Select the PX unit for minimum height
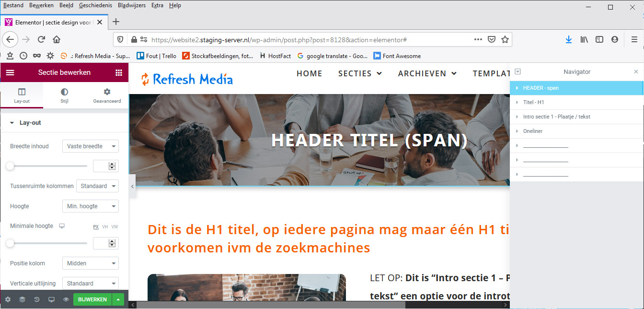This screenshot has height=309, width=644. (x=96, y=226)
